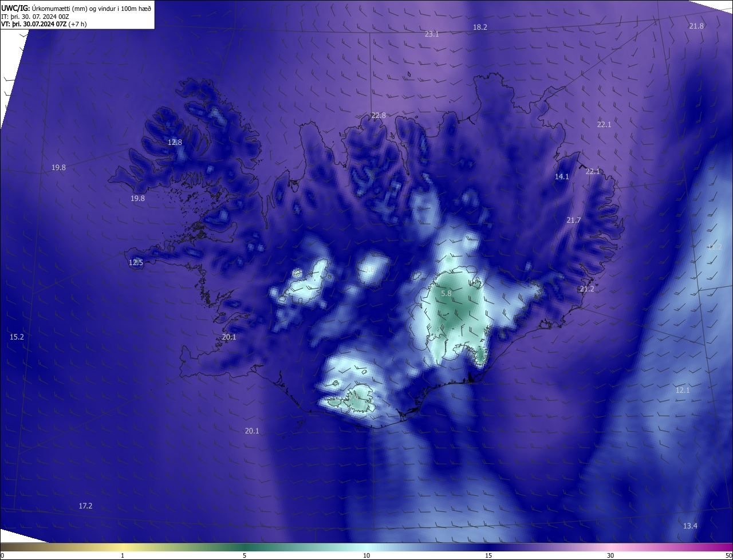Click the colorbar tick label 15

pos(488,555)
